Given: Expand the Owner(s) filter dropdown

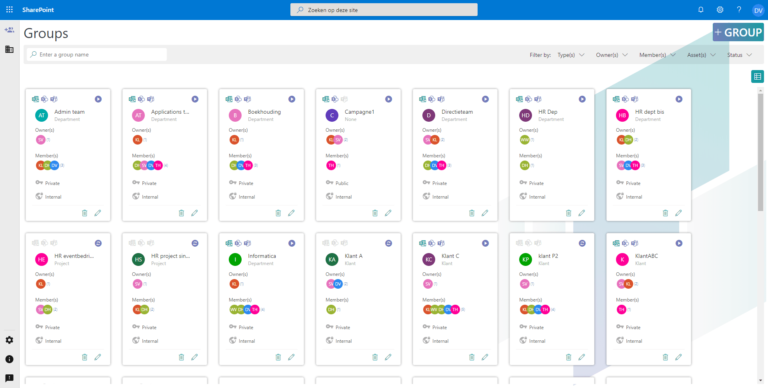Looking at the screenshot, I should tap(612, 55).
